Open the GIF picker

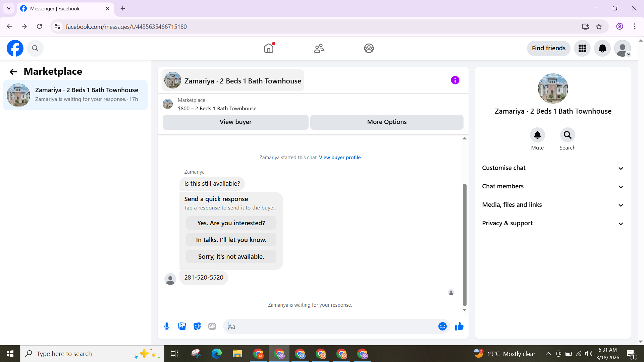point(212,326)
